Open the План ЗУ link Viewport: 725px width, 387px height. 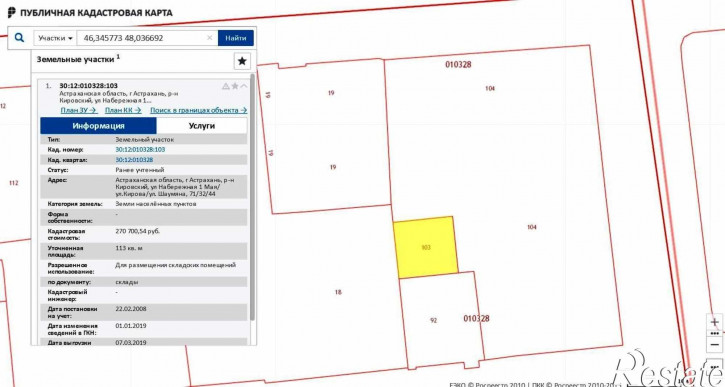coord(79,110)
